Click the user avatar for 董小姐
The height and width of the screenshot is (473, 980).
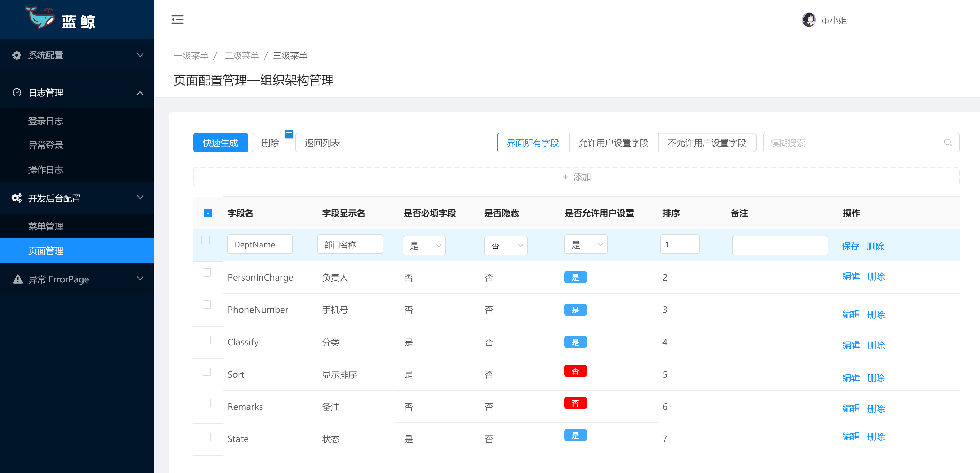pyautogui.click(x=808, y=20)
